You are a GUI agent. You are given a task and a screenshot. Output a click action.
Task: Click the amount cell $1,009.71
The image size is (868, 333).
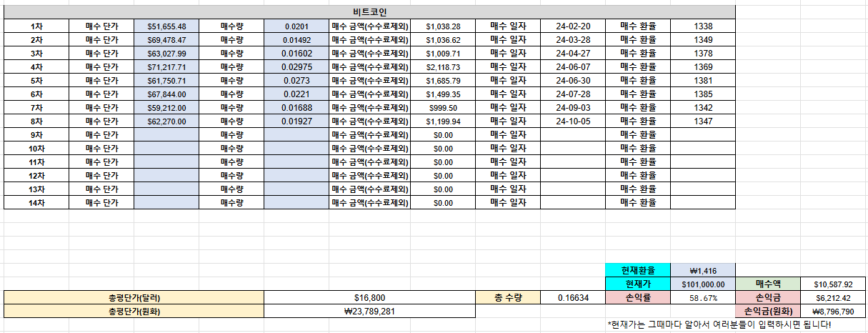(443, 54)
